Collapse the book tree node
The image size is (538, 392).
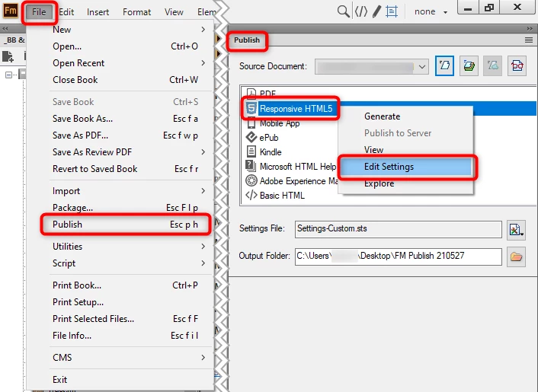point(8,75)
